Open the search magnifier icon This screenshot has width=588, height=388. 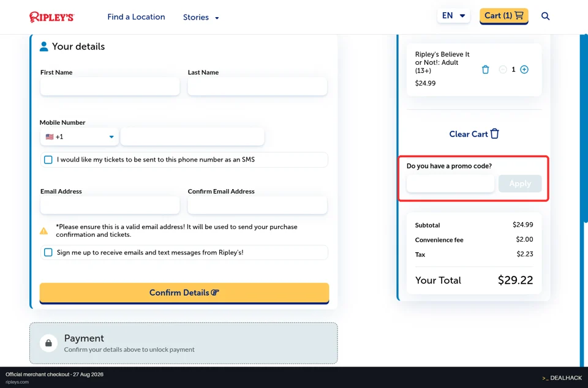[545, 16]
